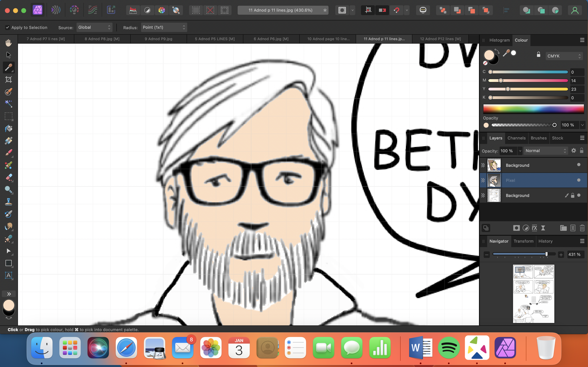Select the Paint Brush tool
Image resolution: width=588 pixels, height=367 pixels.
(9, 153)
